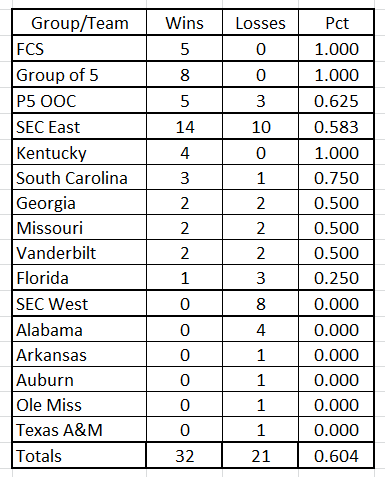385x477 pixels.
Task: Select the Vanderbilt cell
Action: (79, 252)
